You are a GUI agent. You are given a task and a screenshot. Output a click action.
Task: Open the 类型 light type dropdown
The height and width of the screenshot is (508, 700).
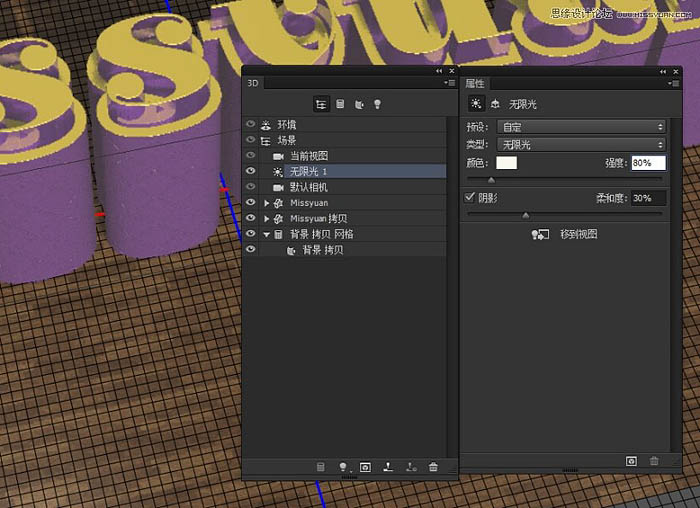(581, 144)
